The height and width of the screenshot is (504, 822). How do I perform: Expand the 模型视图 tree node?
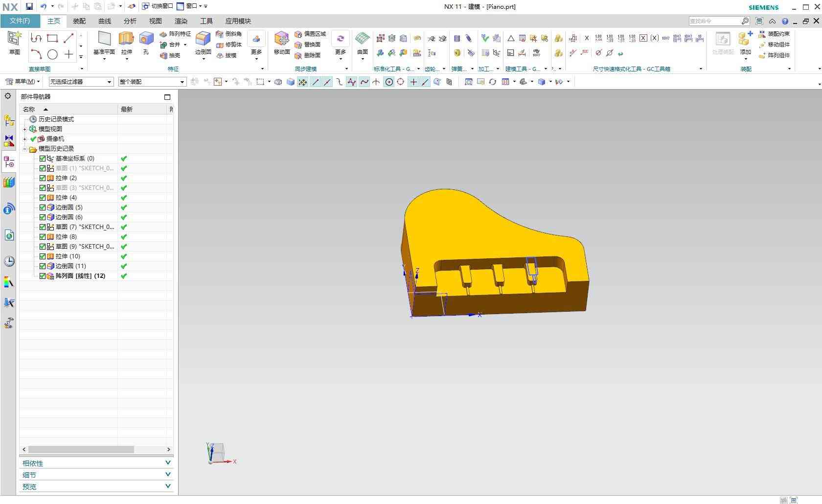[x=25, y=129]
